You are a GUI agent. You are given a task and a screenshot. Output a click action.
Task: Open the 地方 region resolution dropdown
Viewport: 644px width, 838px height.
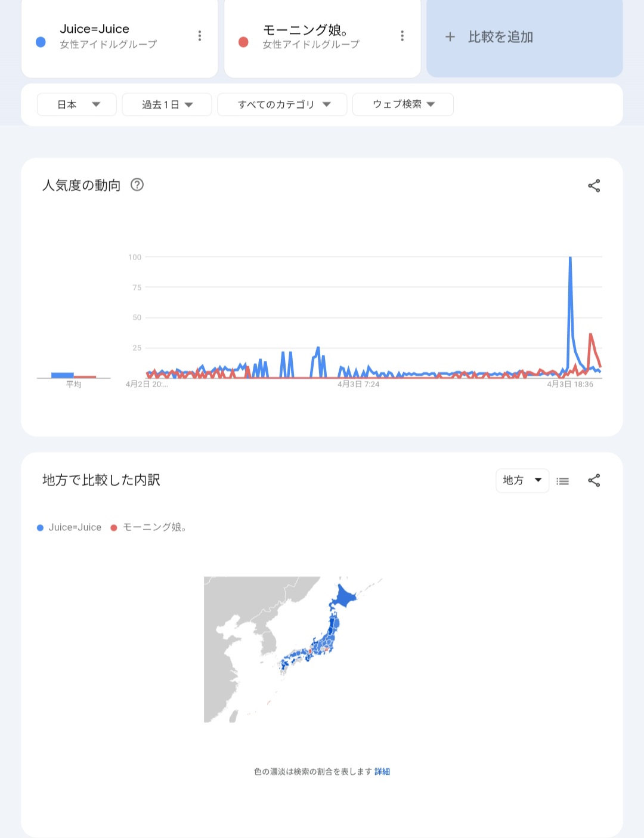[x=522, y=481]
